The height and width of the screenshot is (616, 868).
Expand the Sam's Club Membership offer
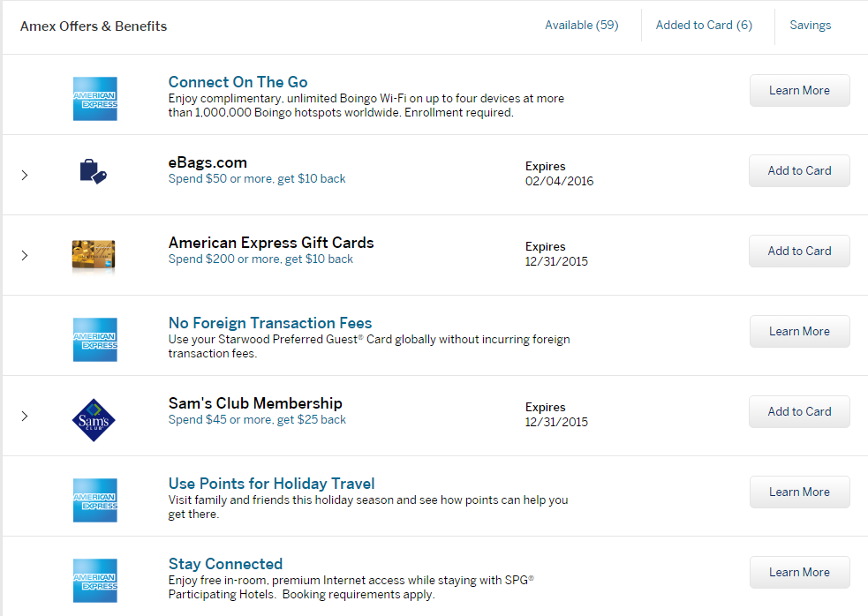[x=24, y=416]
